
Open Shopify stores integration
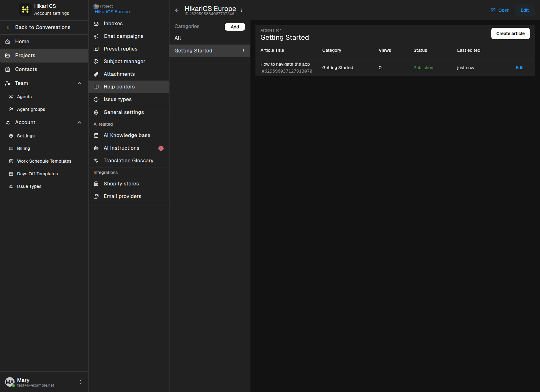point(129,184)
